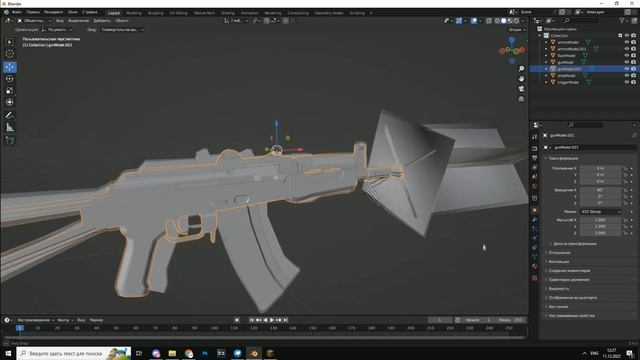Jump to the last frame of the timeline
Viewport: 640px width, 360px height.
tap(286, 320)
